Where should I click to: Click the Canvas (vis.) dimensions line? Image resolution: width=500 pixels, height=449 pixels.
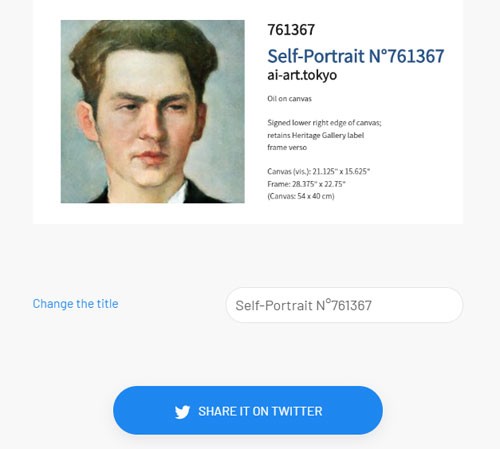point(319,171)
